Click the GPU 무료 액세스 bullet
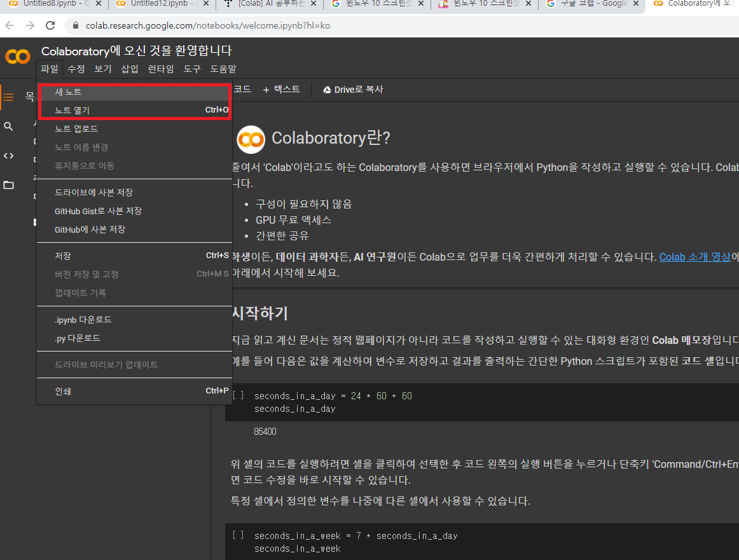739x560 pixels. (x=293, y=220)
